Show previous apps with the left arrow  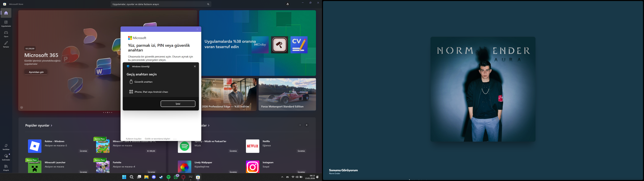point(300,125)
